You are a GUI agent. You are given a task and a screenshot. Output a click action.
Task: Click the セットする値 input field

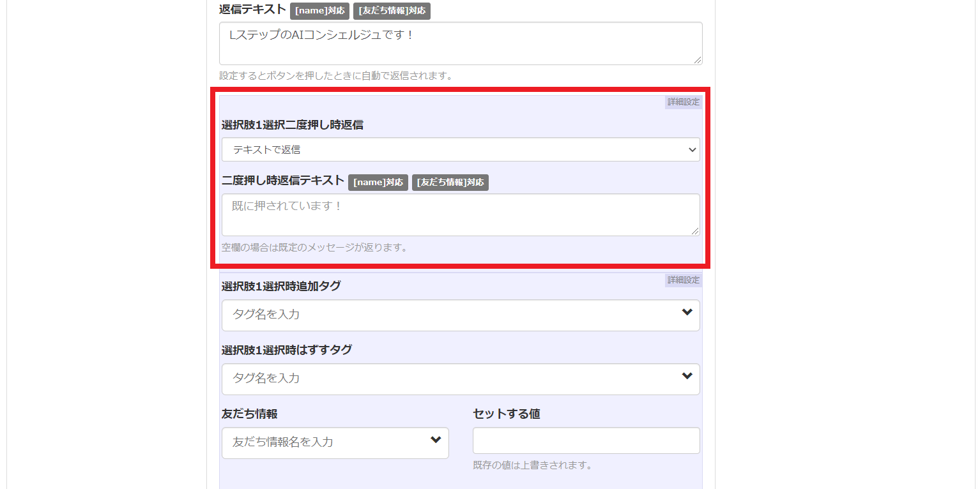(586, 441)
